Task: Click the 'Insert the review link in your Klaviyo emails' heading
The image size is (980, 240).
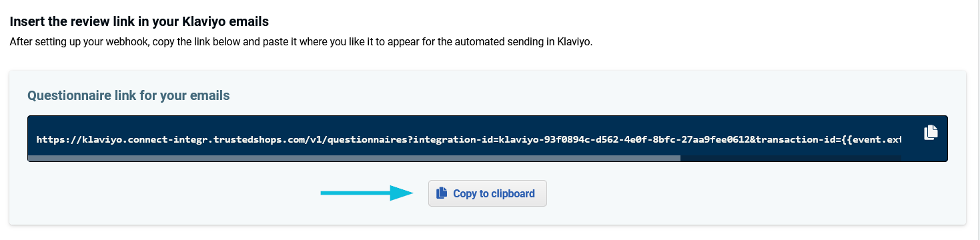Action: pos(139,22)
